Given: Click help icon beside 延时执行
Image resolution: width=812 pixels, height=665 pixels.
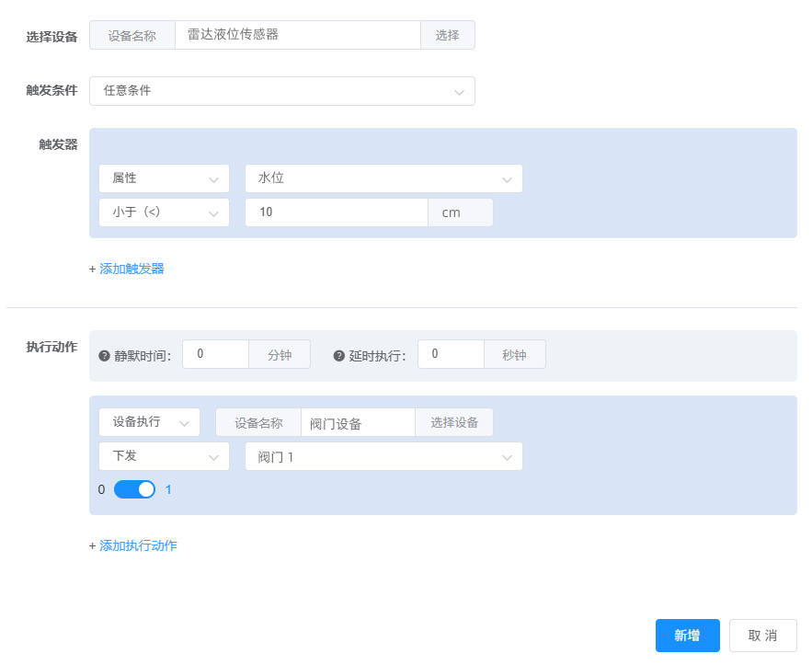Looking at the screenshot, I should (339, 356).
